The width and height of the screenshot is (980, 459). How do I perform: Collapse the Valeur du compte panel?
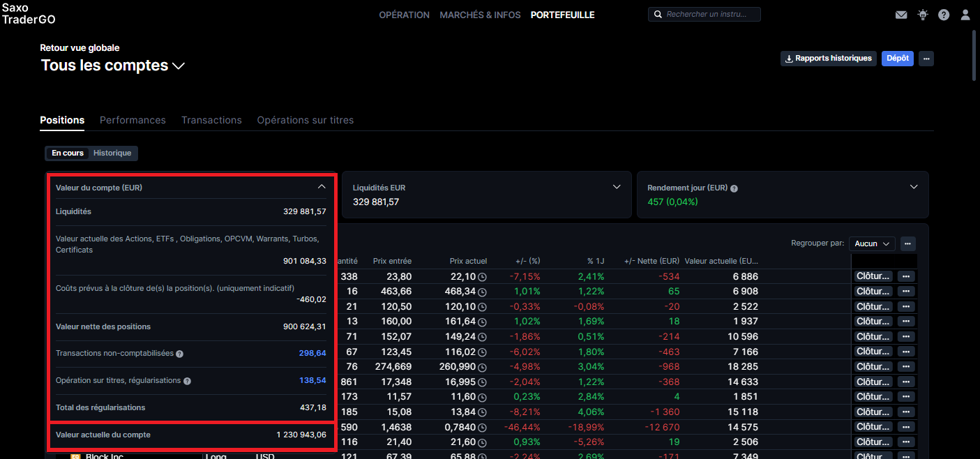click(x=322, y=187)
